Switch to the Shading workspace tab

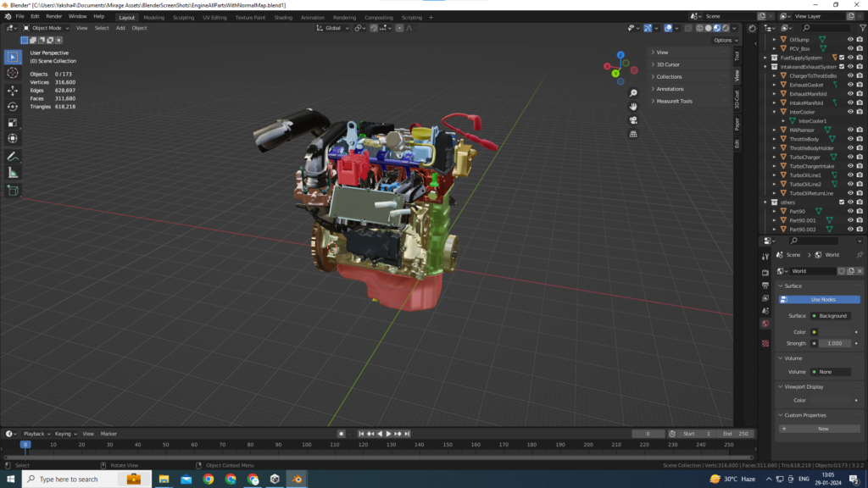point(283,17)
